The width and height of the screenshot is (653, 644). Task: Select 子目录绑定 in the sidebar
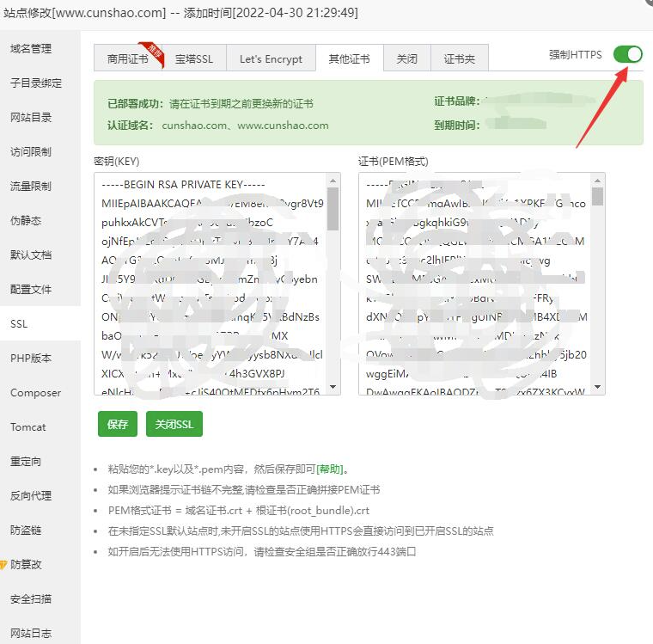pos(36,83)
